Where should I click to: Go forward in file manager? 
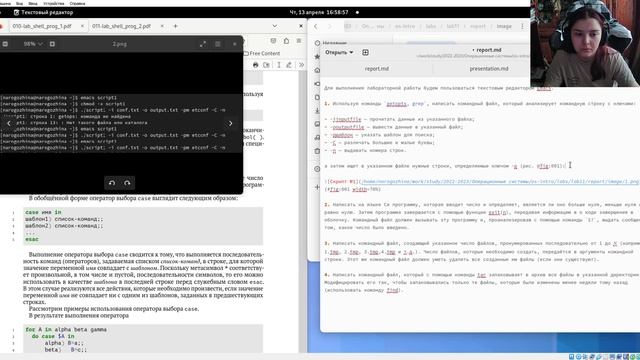(x=330, y=27)
